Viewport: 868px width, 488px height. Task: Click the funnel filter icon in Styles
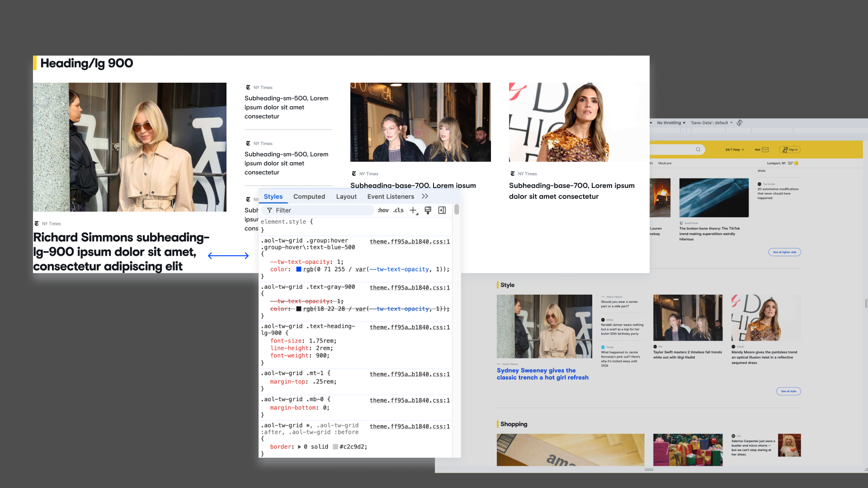click(269, 211)
